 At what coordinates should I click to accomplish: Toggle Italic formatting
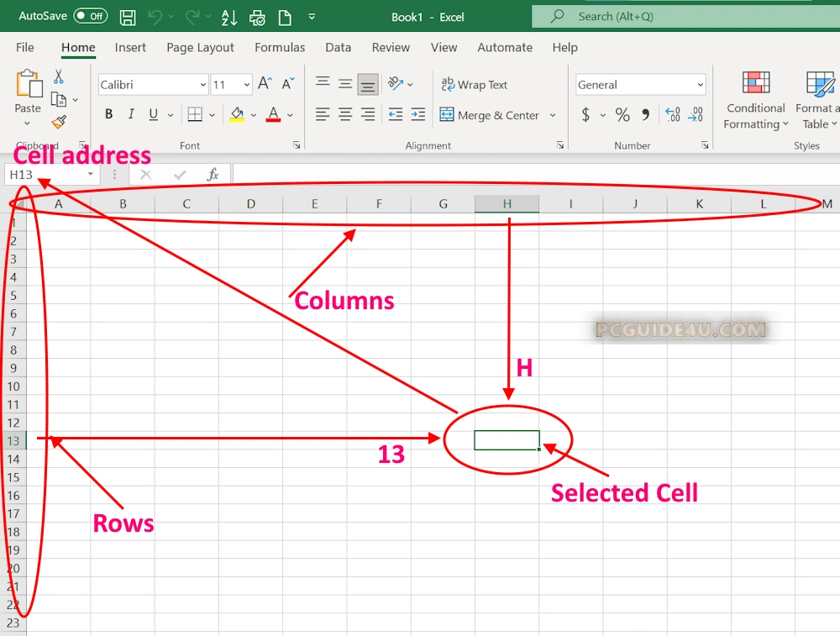click(131, 115)
